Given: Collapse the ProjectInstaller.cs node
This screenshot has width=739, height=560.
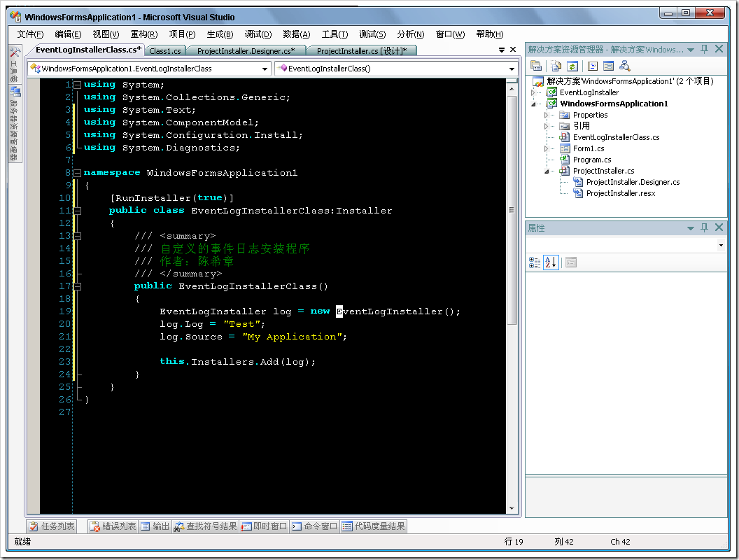Looking at the screenshot, I should coord(547,171).
